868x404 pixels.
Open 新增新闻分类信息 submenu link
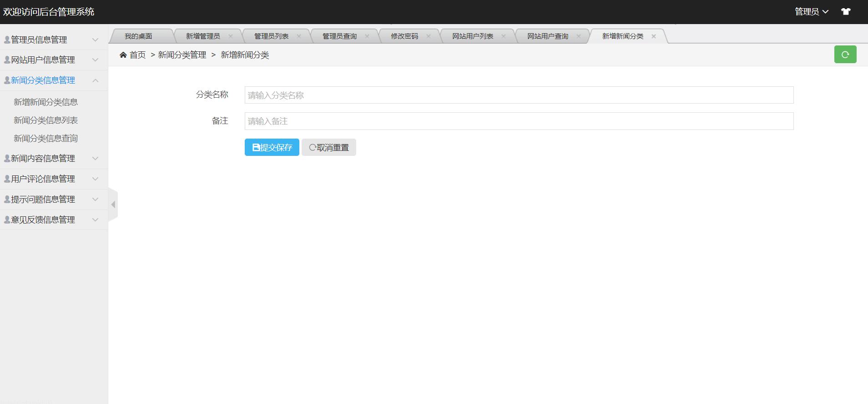[x=45, y=102]
